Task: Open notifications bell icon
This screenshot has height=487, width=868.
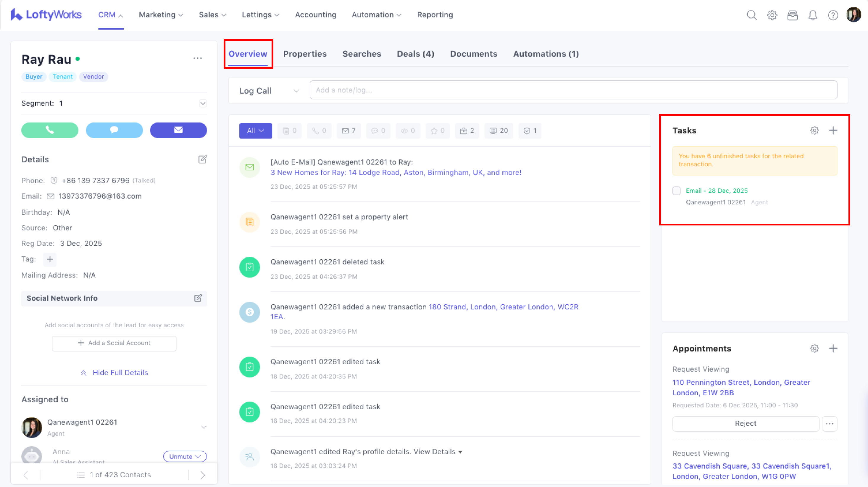Action: pos(813,15)
